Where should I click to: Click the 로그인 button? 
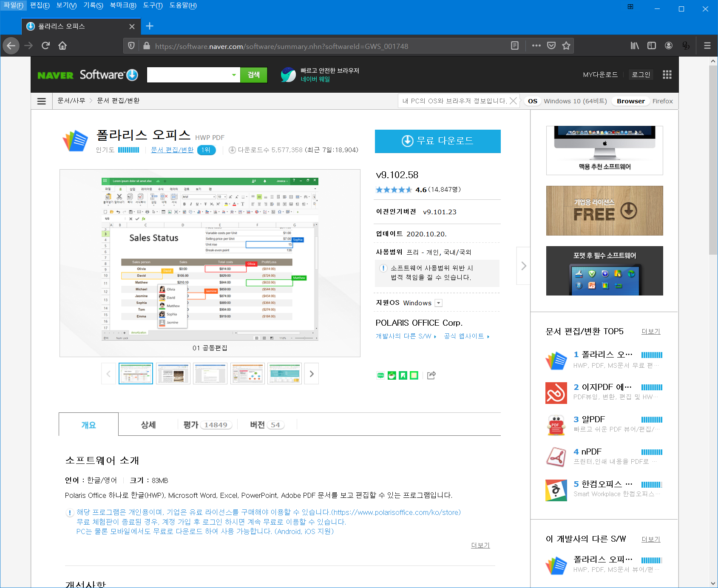click(641, 74)
